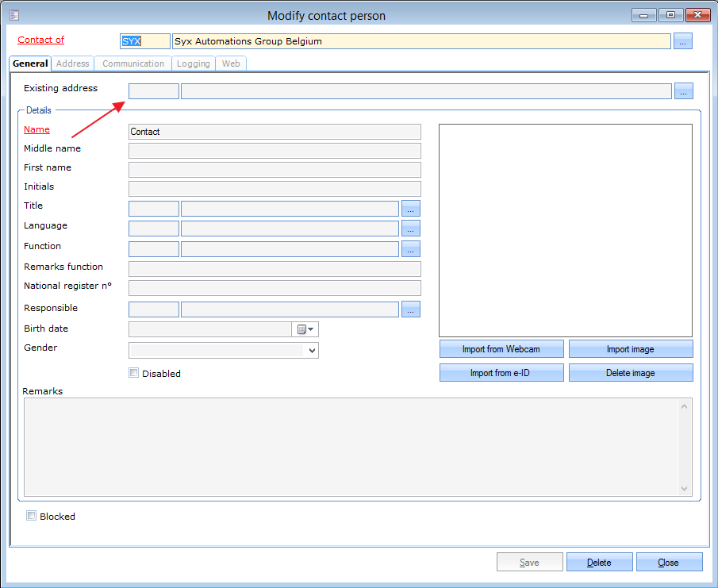The height and width of the screenshot is (588, 718).
Task: Click the Contact of link label
Action: [x=40, y=40]
